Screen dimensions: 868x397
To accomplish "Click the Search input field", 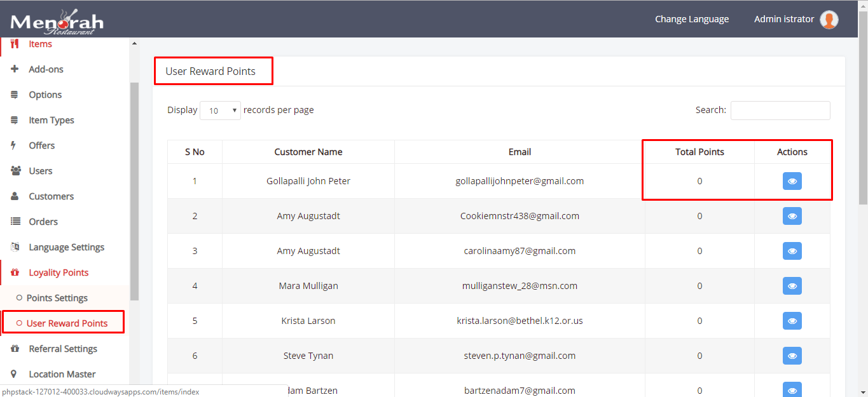I will [780, 111].
